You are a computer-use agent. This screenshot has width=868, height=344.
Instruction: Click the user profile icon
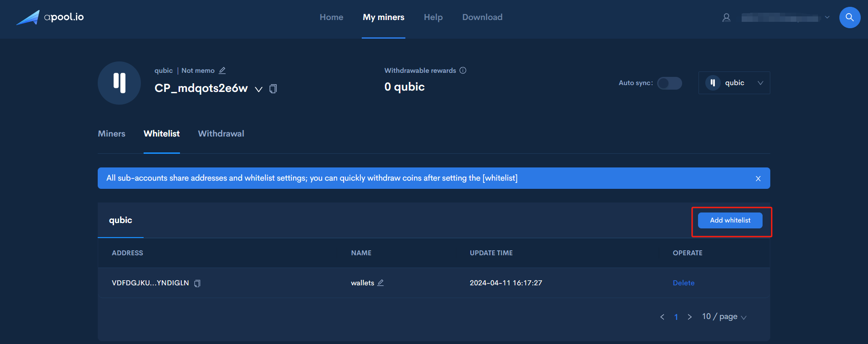click(x=726, y=18)
